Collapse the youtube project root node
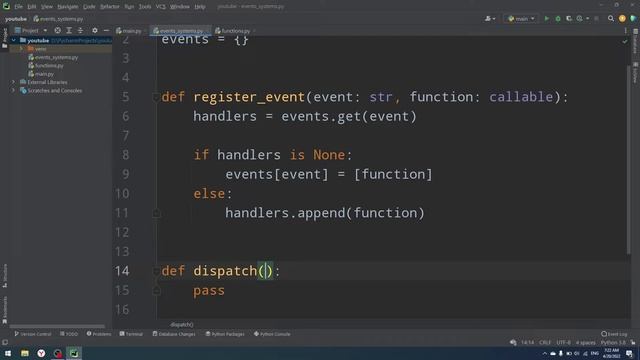This screenshot has height=360, width=640. (13, 40)
